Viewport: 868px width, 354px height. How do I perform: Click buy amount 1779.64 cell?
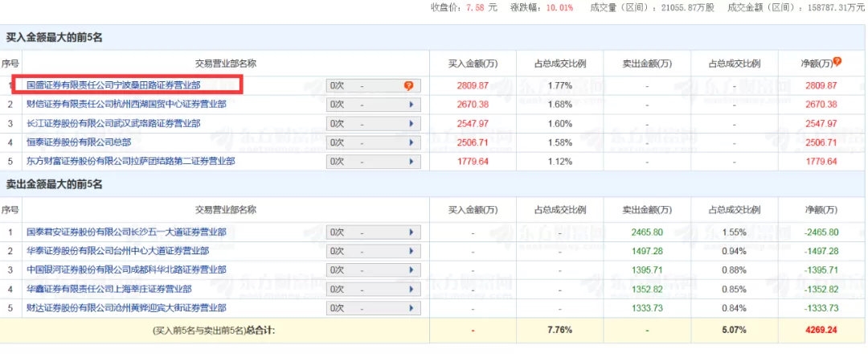pos(473,161)
